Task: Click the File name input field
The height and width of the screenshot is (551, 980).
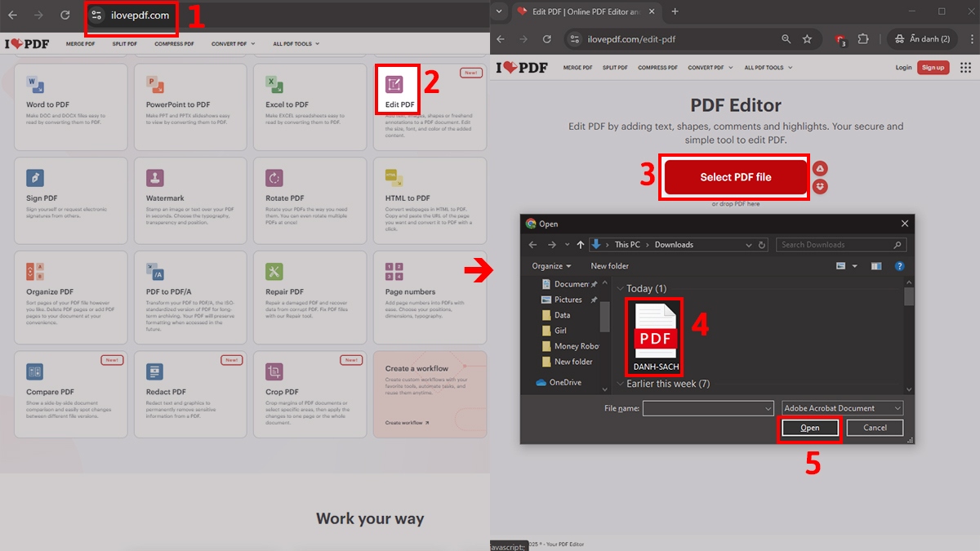Action: tap(708, 408)
